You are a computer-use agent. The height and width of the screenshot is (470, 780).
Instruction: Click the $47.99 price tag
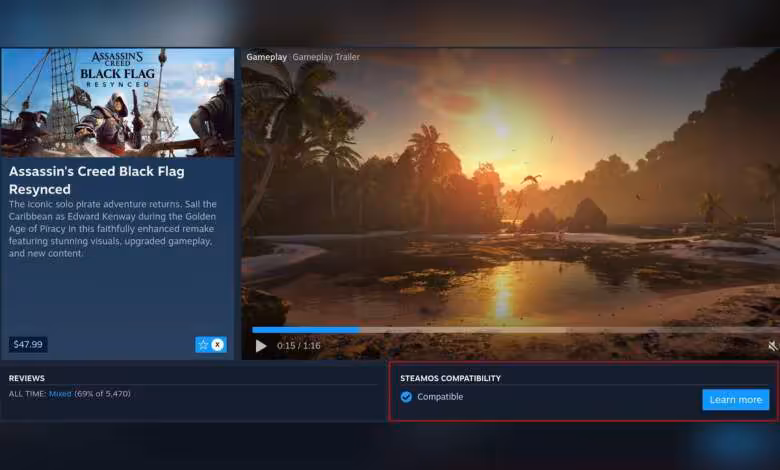(x=28, y=344)
